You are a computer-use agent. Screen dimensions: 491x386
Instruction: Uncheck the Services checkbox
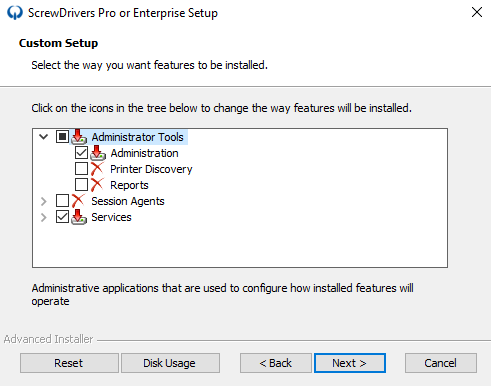pos(62,217)
